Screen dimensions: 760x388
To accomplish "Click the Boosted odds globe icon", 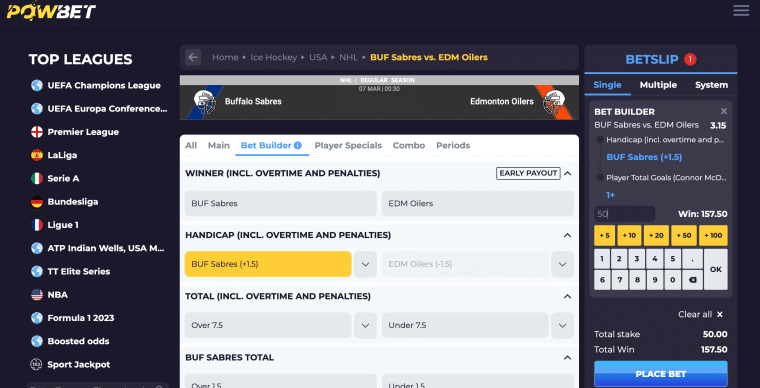I will coord(37,341).
